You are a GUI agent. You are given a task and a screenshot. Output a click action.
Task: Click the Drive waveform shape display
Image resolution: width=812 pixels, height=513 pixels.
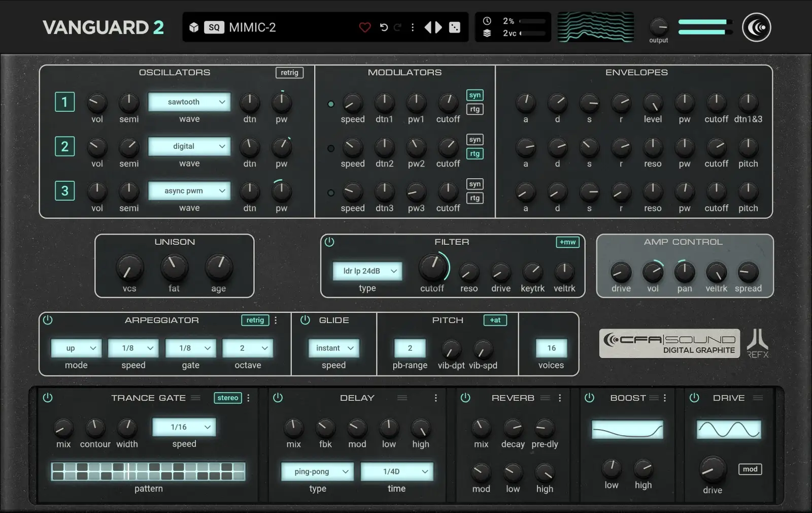click(729, 430)
